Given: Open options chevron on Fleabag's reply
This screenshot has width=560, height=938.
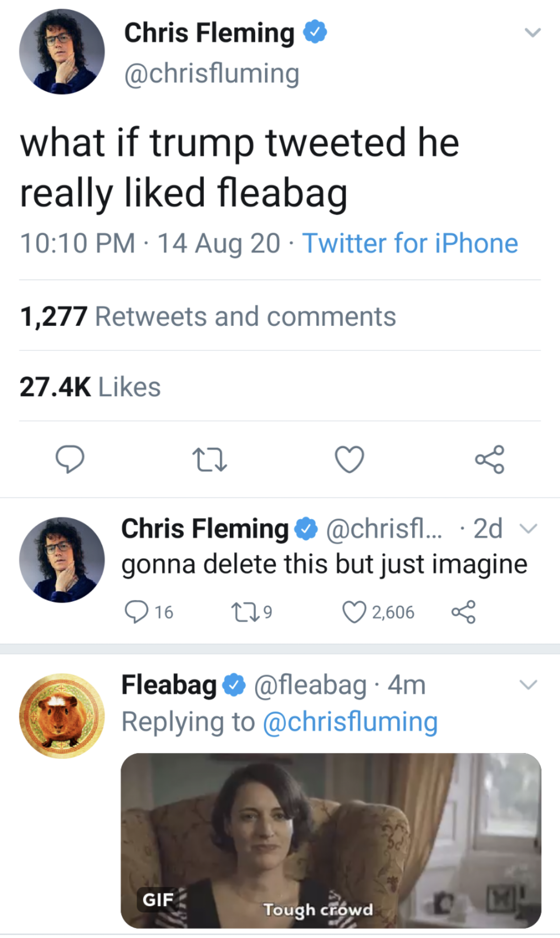Looking at the screenshot, I should click(528, 685).
